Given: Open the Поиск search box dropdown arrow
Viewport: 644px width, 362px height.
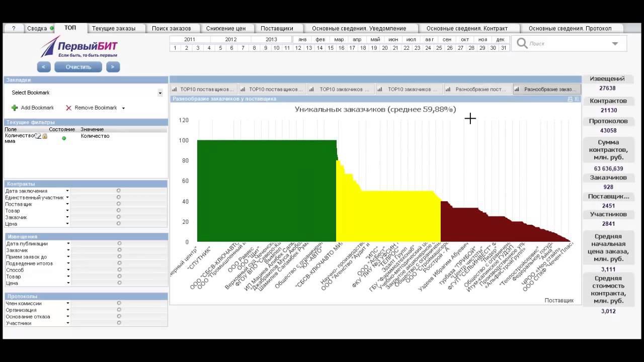Looking at the screenshot, I should coord(615,44).
